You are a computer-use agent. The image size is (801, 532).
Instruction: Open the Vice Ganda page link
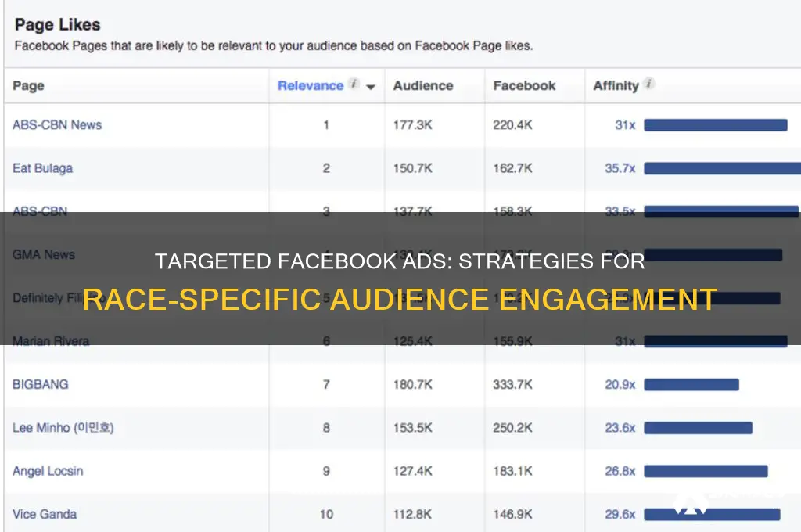point(45,514)
